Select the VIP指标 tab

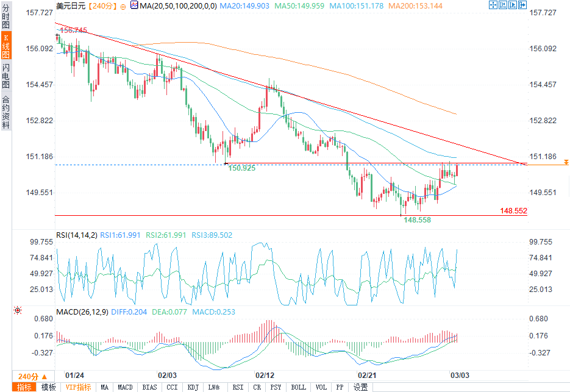(x=78, y=387)
